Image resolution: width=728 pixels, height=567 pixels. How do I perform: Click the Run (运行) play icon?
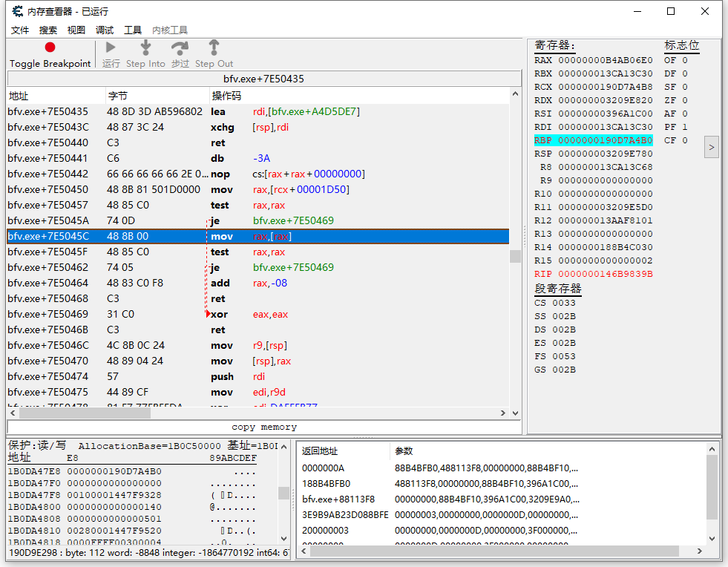click(x=111, y=47)
